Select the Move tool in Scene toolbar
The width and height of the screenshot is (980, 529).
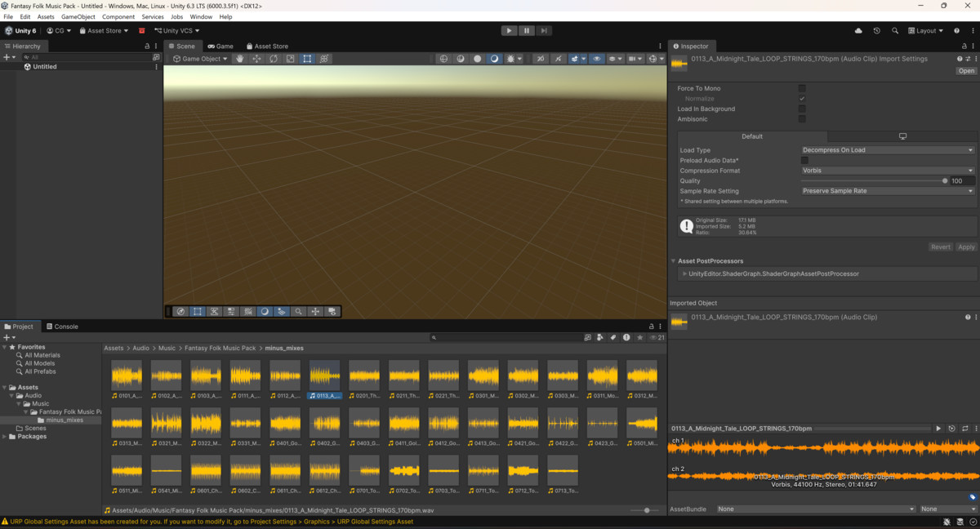256,59
